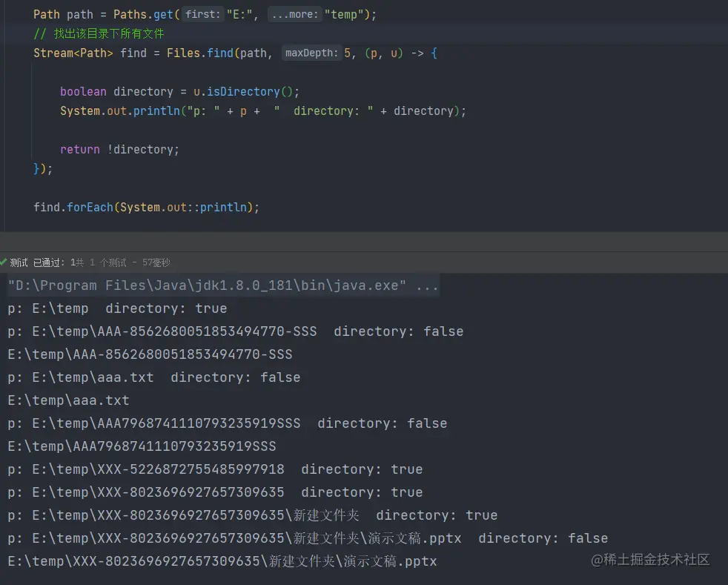The image size is (728, 585).
Task: Click the 'find.forEach(System.out::println);' line
Action: click(x=146, y=207)
